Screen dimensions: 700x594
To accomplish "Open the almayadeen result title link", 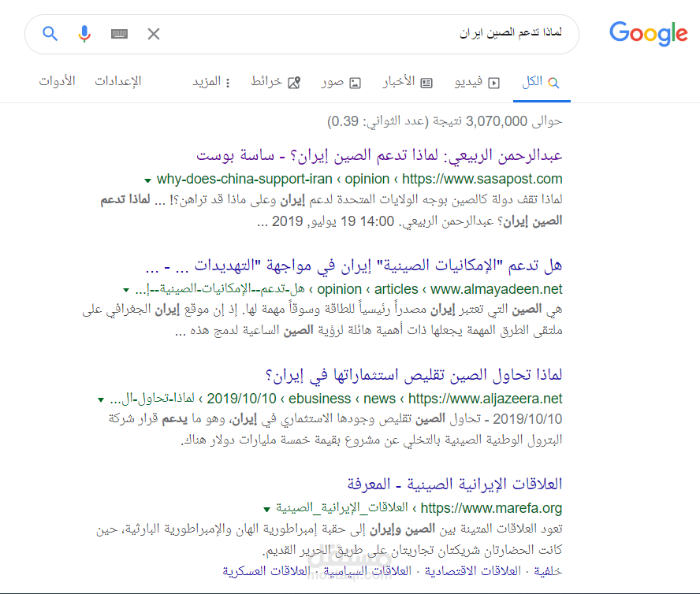I will coord(354,265).
